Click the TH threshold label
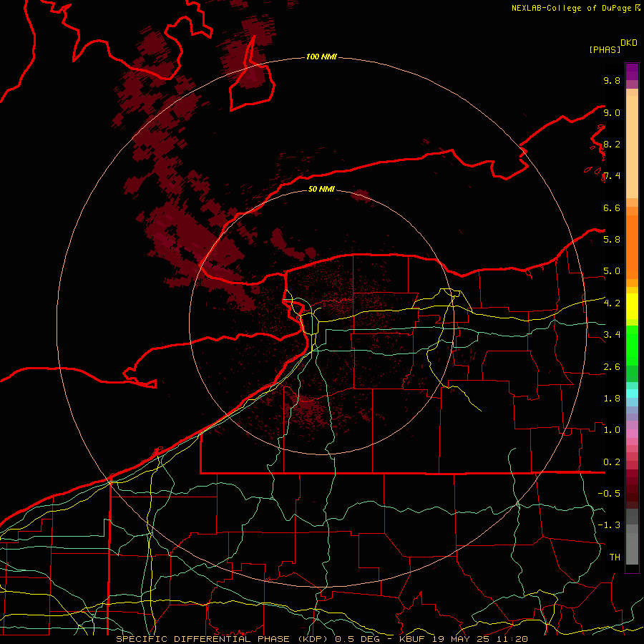 615,557
